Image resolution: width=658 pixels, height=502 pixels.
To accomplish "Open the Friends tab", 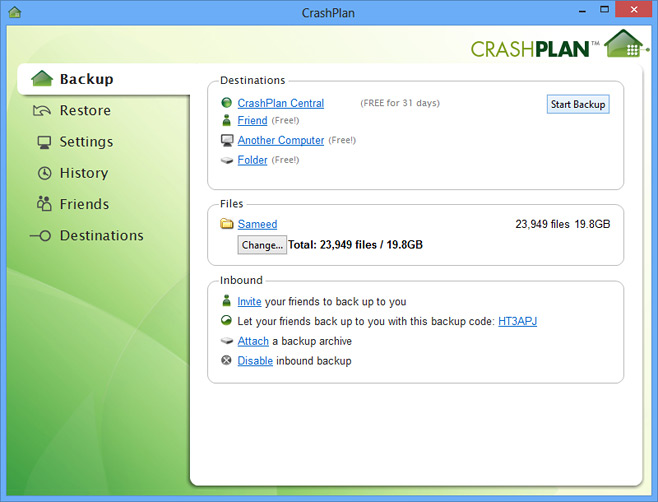I will 84,204.
